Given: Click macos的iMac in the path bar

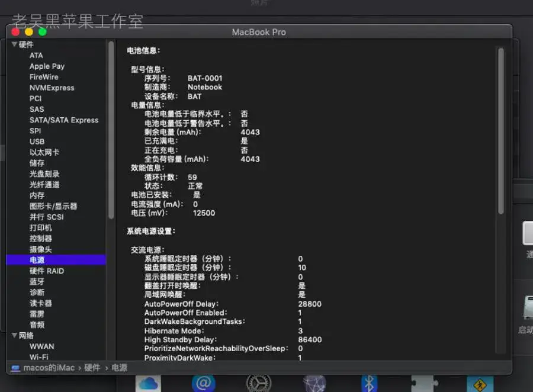Looking at the screenshot, I should 49,368.
